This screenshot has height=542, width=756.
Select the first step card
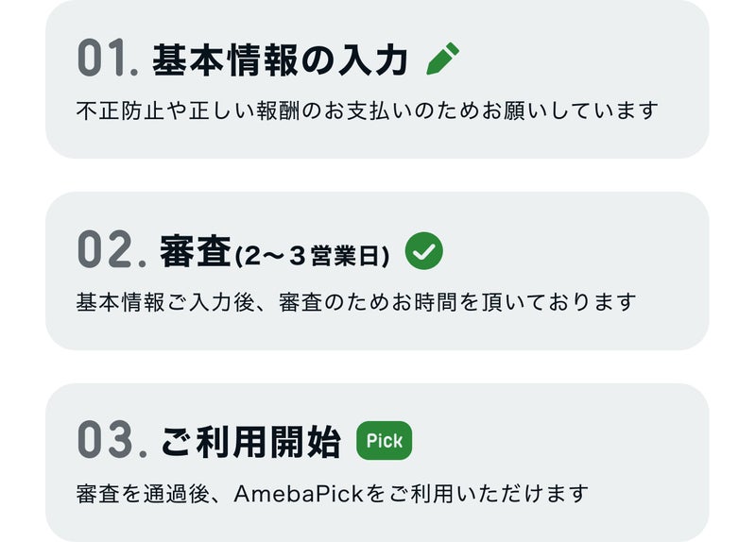coord(377,79)
